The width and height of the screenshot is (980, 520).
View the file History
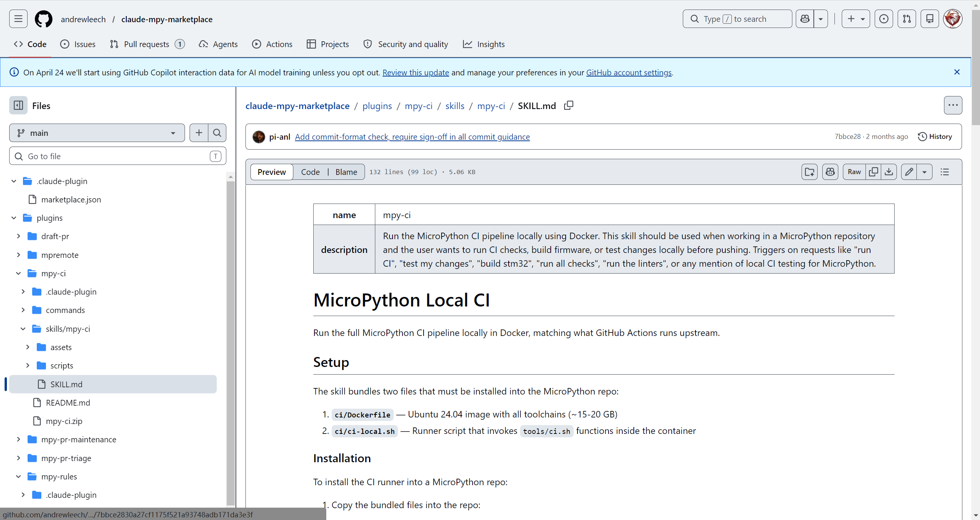pyautogui.click(x=935, y=137)
